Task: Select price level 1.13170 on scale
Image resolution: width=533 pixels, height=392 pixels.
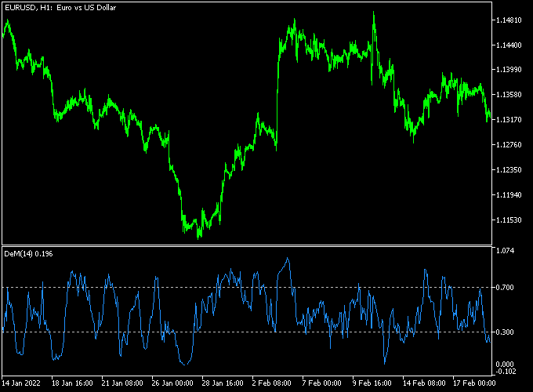Action: [509, 120]
